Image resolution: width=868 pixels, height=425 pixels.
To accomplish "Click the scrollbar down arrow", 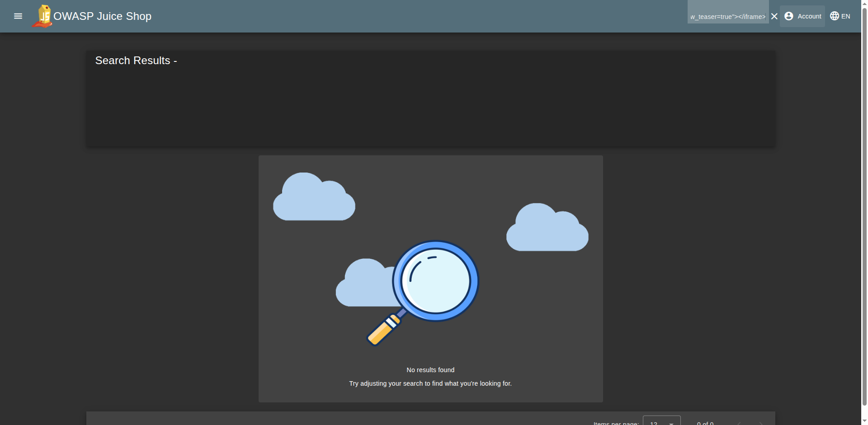I will [864, 421].
